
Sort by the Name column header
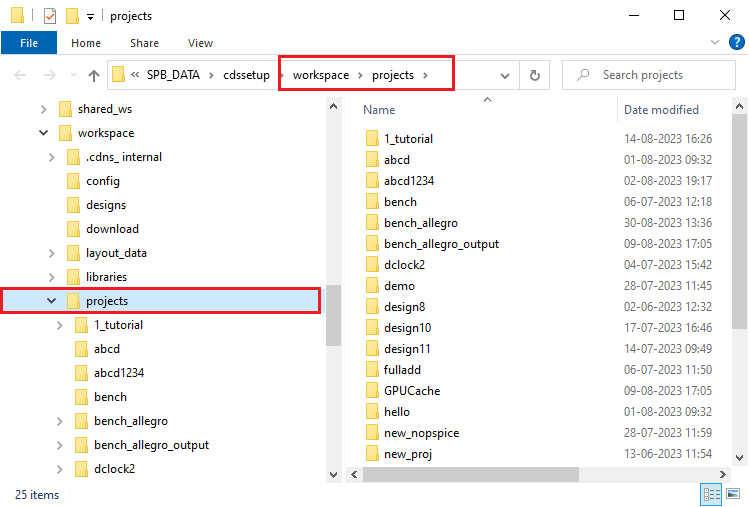coord(380,110)
